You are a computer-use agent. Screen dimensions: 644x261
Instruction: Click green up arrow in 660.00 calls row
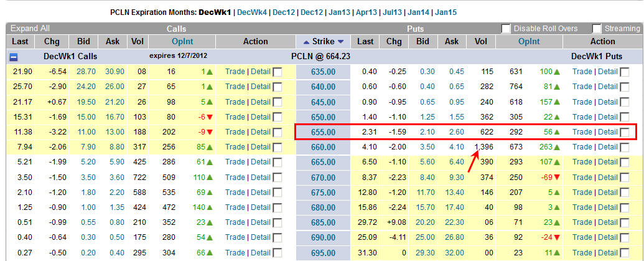[x=210, y=147]
